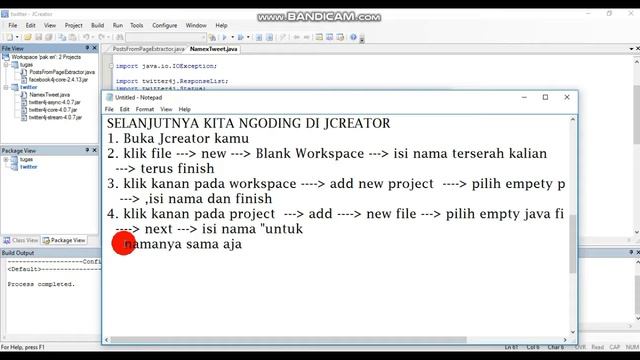The width and height of the screenshot is (640, 360).
Task: Switch to PostsFromPageExtractor.java editor tab
Action: coord(148,49)
